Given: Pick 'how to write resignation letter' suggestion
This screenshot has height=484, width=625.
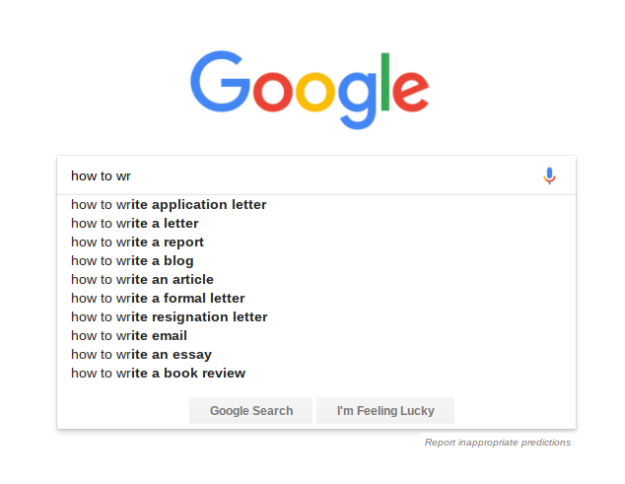Looking at the screenshot, I should coord(169,317).
